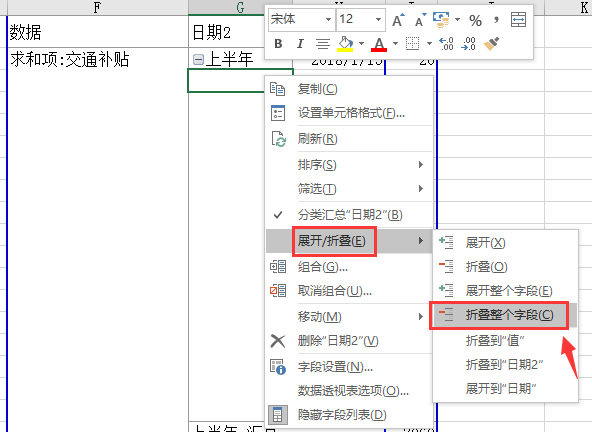Open the 展开/折叠(E) submenu
The height and width of the screenshot is (432, 592).
coord(348,241)
